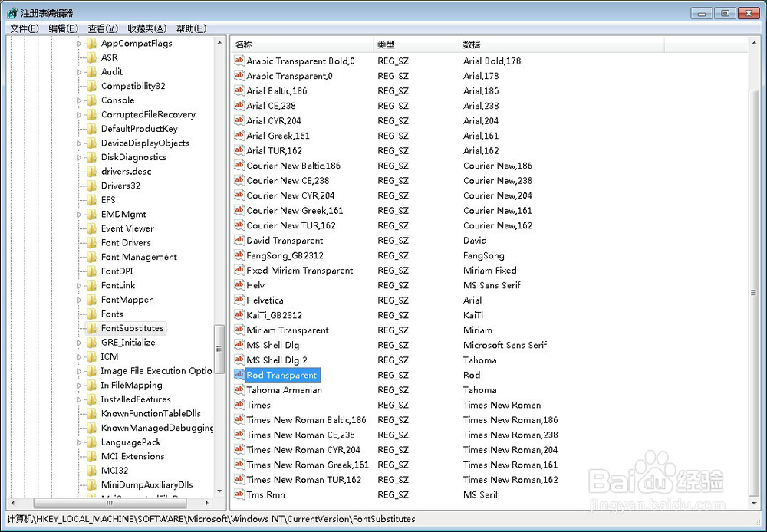This screenshot has height=532, width=767.
Task: Click the 名称 column header
Action: (243, 44)
